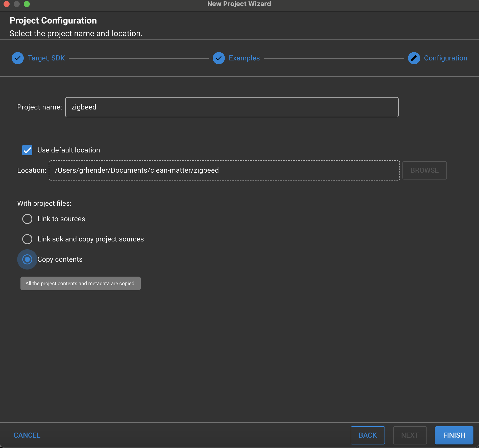Image resolution: width=479 pixels, height=448 pixels.
Task: Cancel the New Project Wizard
Action: [x=27, y=435]
